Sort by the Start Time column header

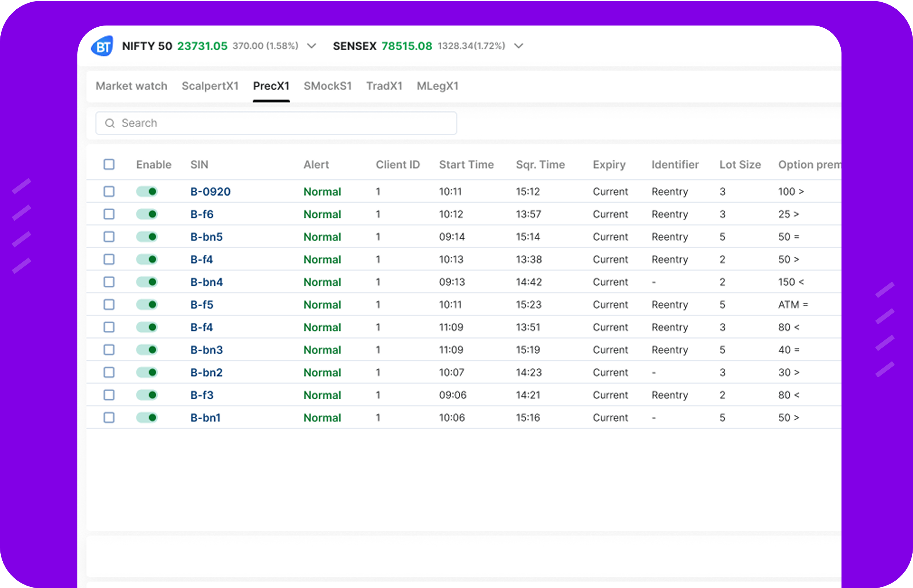[466, 165]
